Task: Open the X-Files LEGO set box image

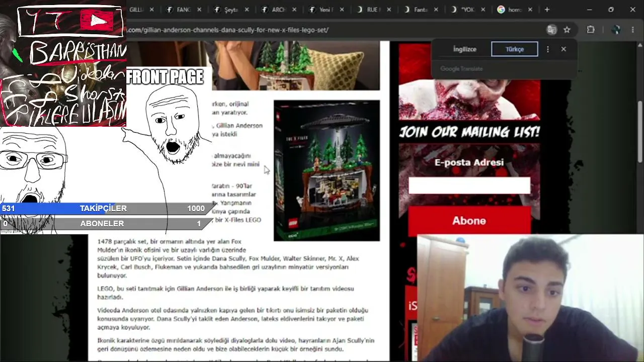Action: click(327, 170)
